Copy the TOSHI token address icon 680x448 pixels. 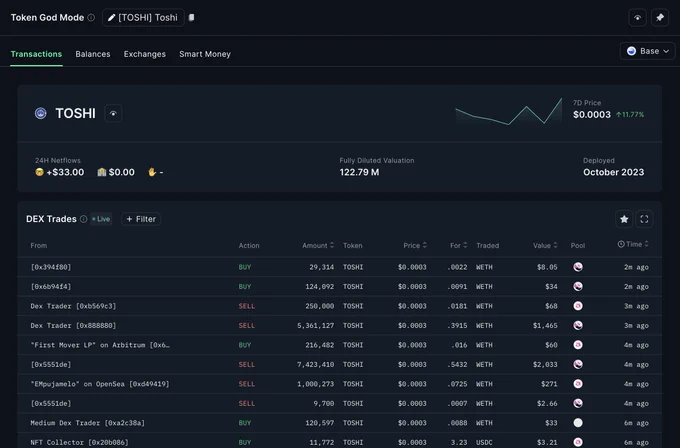191,17
